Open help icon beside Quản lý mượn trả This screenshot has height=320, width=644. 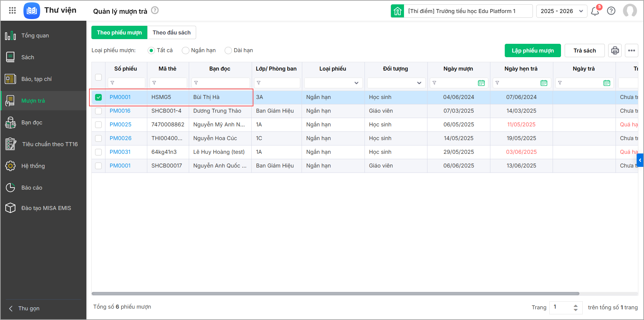click(155, 10)
